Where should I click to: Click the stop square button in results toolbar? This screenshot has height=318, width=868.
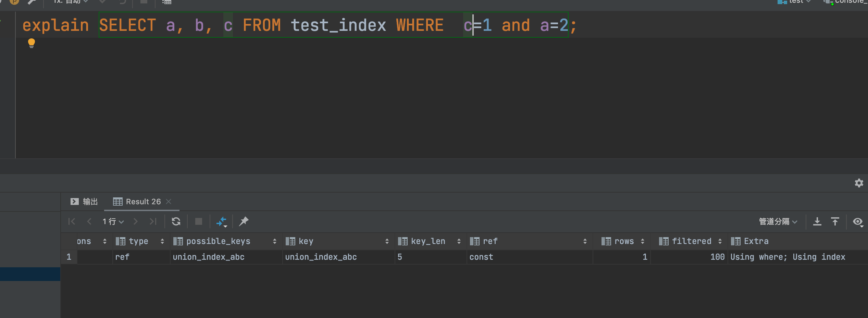pyautogui.click(x=199, y=221)
